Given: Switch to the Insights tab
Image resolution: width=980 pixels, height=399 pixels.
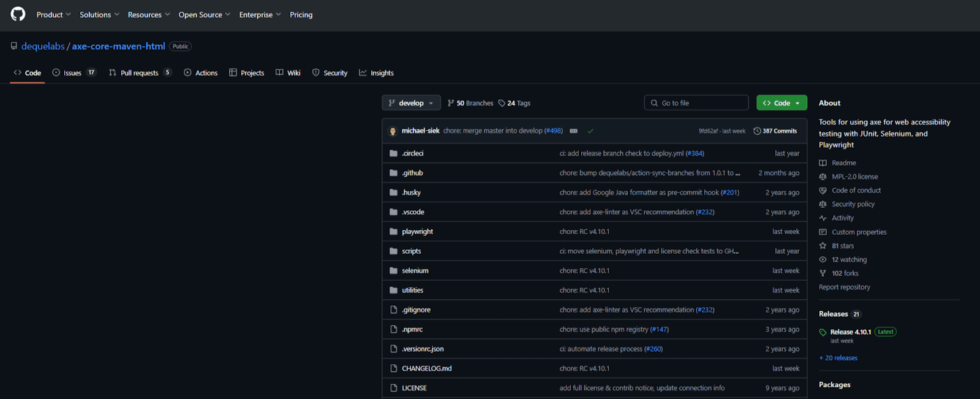Looking at the screenshot, I should 376,73.
